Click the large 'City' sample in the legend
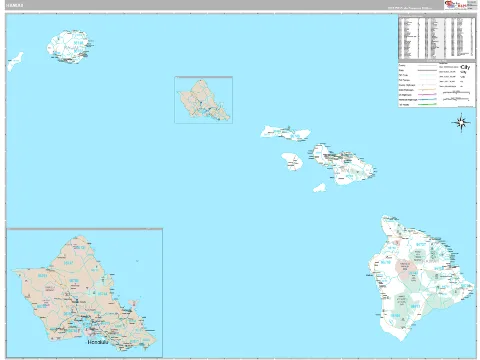480x360 pixels. [x=465, y=67]
